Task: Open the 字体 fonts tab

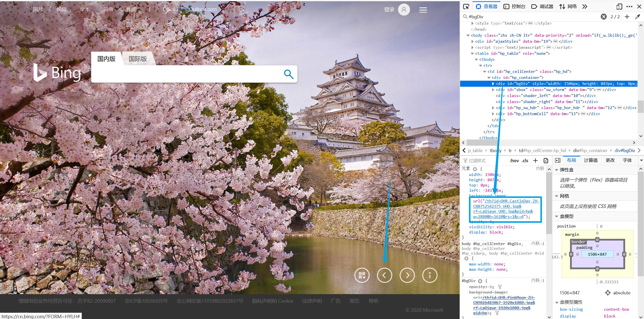Action: point(627,160)
